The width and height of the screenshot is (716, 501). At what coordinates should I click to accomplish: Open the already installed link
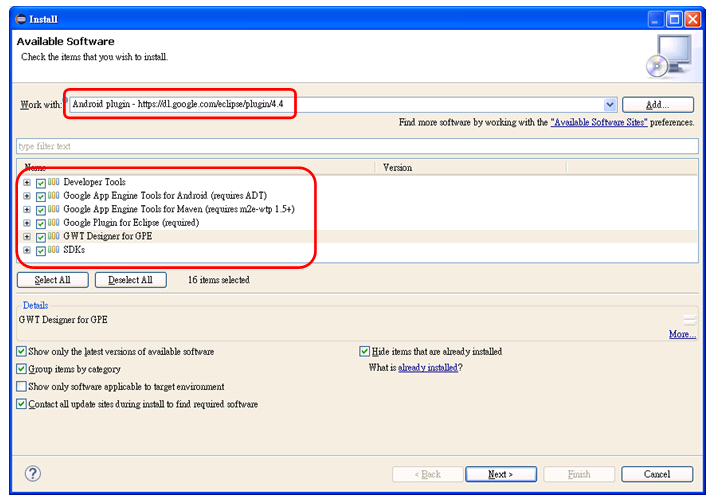point(428,368)
